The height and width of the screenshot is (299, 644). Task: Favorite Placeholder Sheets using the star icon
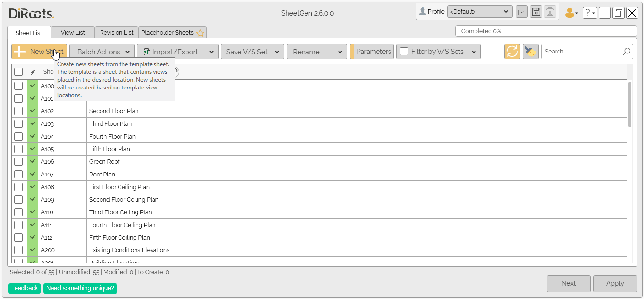pos(200,33)
